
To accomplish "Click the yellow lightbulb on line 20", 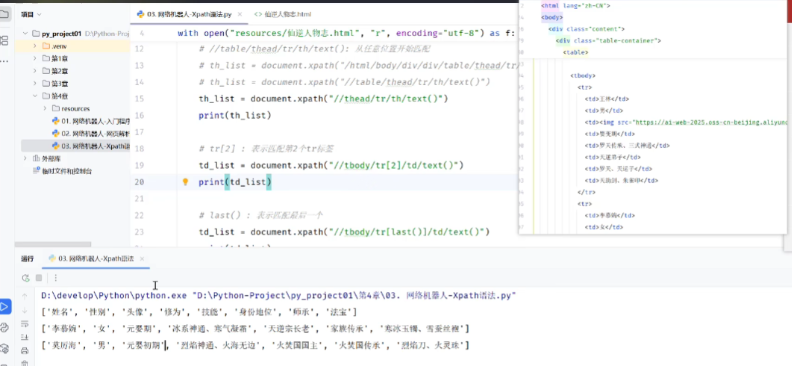I will 185,182.
